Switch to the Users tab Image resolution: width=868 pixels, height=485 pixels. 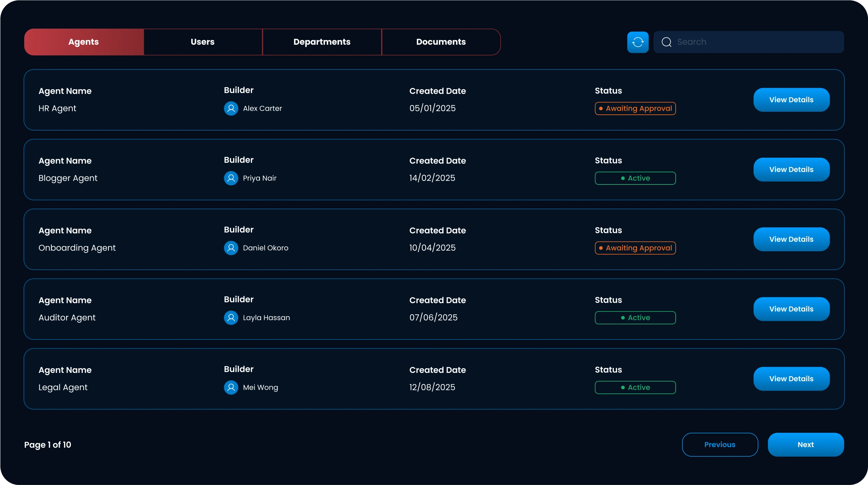coord(203,42)
